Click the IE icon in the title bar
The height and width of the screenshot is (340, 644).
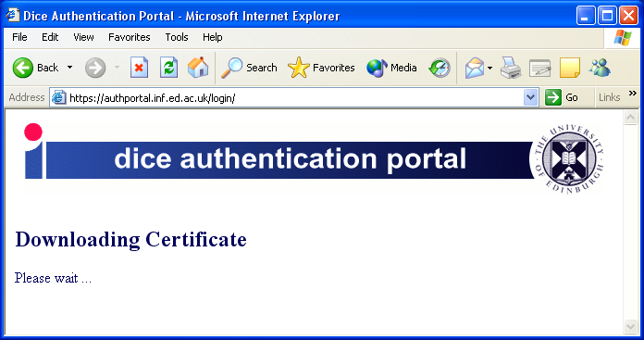pos(13,16)
